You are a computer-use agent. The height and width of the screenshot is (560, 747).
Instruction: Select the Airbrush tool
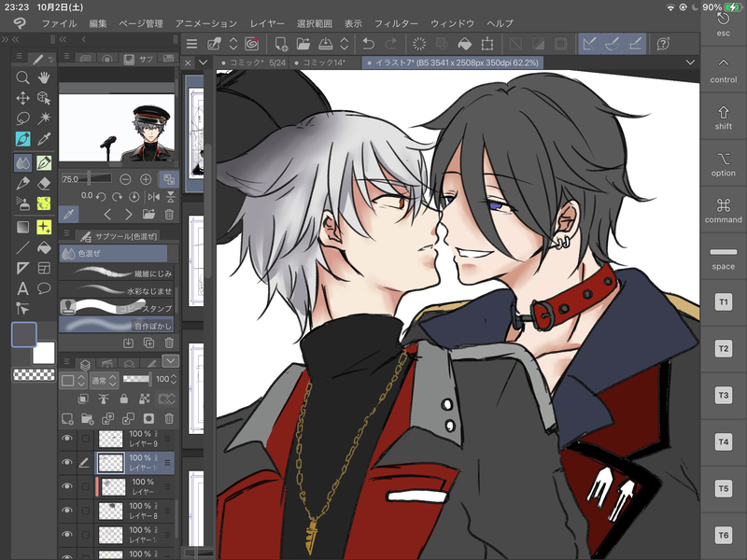tap(22, 203)
